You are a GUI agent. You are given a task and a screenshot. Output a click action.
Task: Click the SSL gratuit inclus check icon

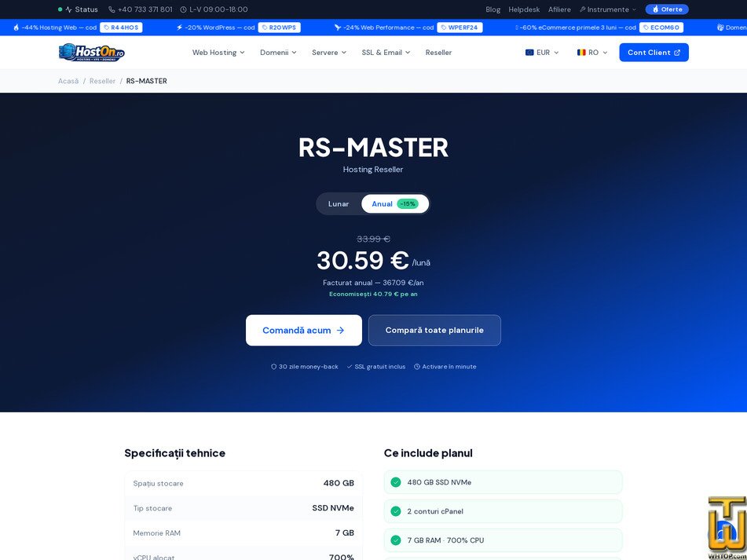350,367
